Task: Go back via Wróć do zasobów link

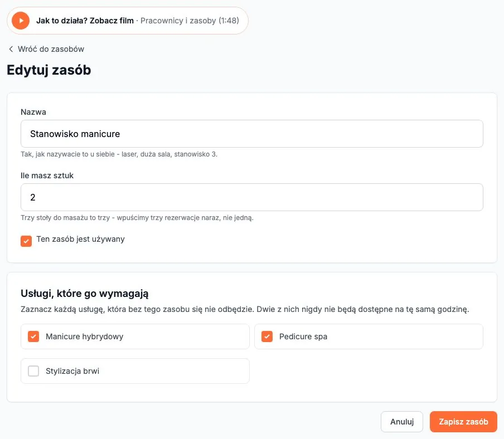Action: 46,49
